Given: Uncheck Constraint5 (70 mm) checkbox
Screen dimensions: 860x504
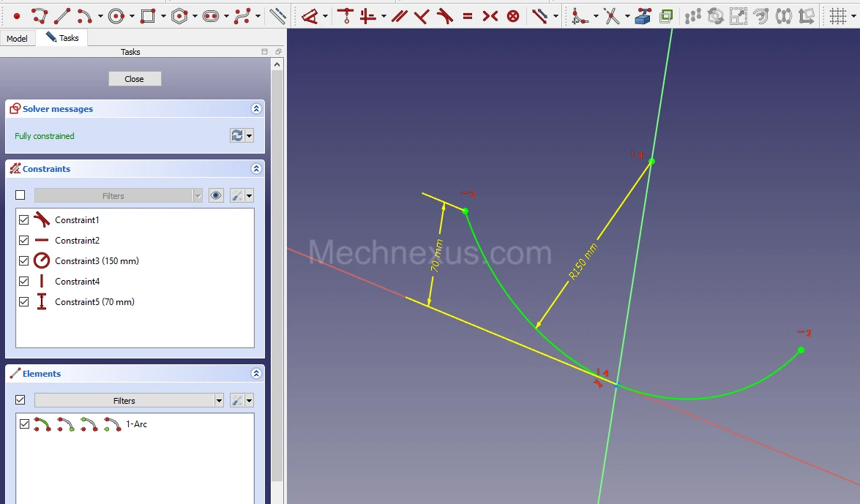Looking at the screenshot, I should tap(23, 301).
